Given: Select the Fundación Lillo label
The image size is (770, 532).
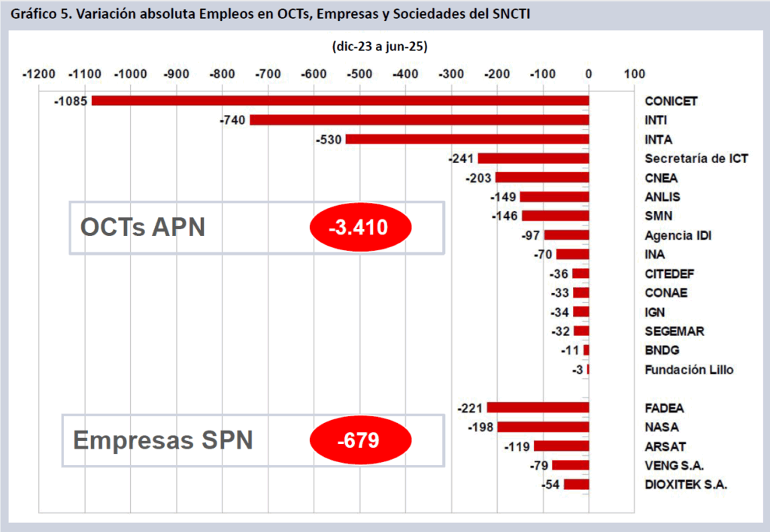Looking at the screenshot, I should click(x=689, y=370).
